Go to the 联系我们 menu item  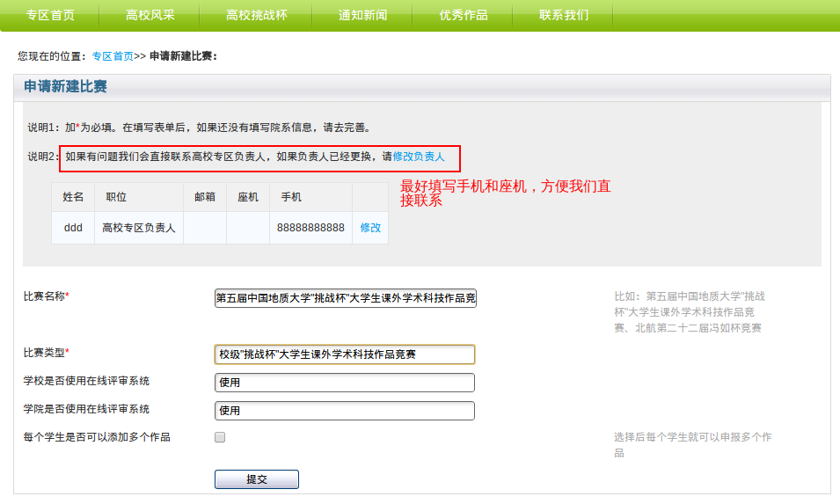[x=564, y=15]
